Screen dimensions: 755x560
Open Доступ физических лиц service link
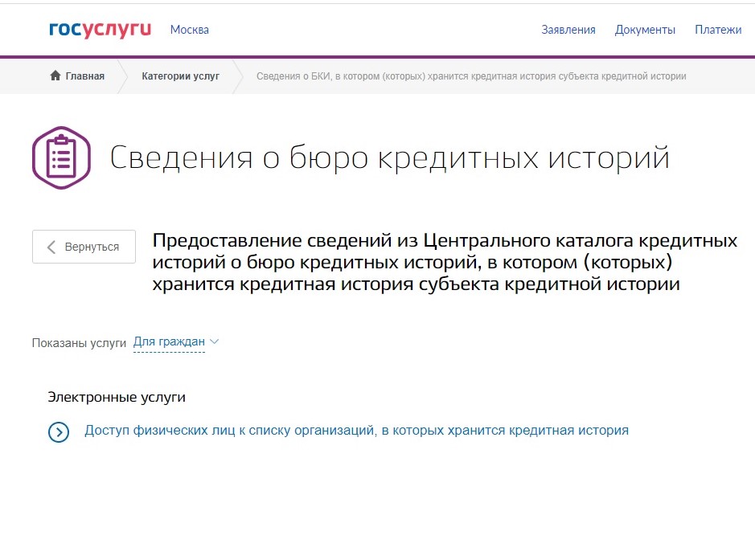[x=356, y=431]
